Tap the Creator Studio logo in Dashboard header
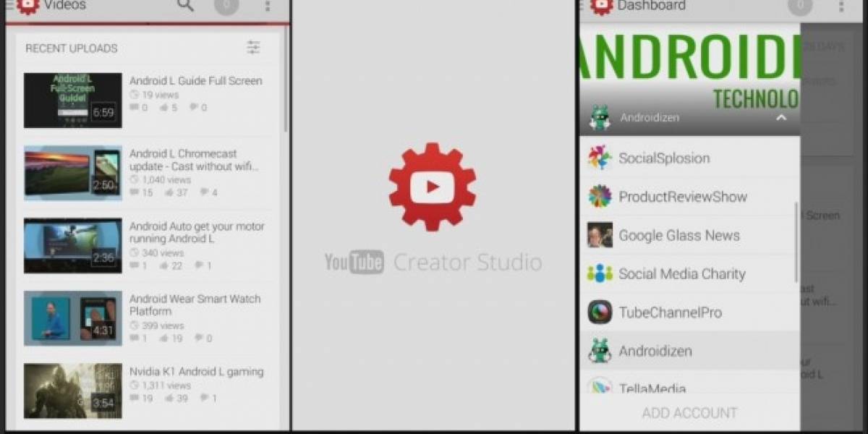Image resolution: width=868 pixels, height=434 pixels. tap(601, 6)
